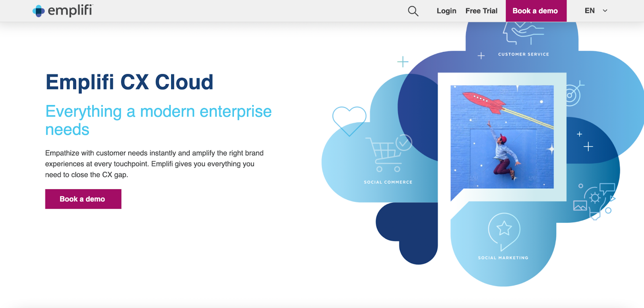
Task: Click the SOCIAL COMMERCE label
Action: [388, 182]
